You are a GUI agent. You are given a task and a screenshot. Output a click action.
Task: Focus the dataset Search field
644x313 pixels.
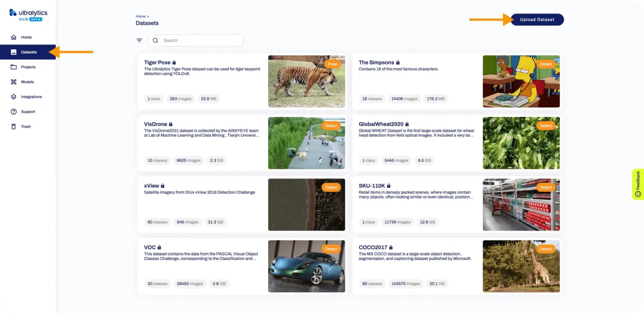(x=195, y=40)
